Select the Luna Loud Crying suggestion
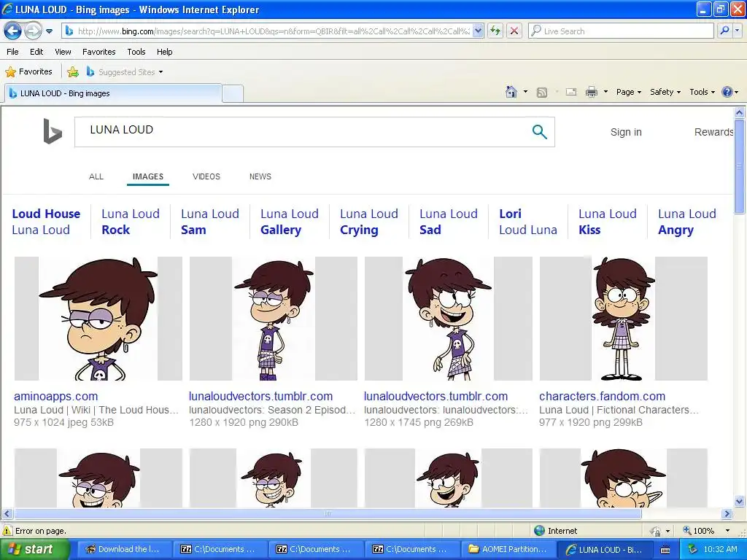The height and width of the screenshot is (560, 747). click(x=368, y=222)
